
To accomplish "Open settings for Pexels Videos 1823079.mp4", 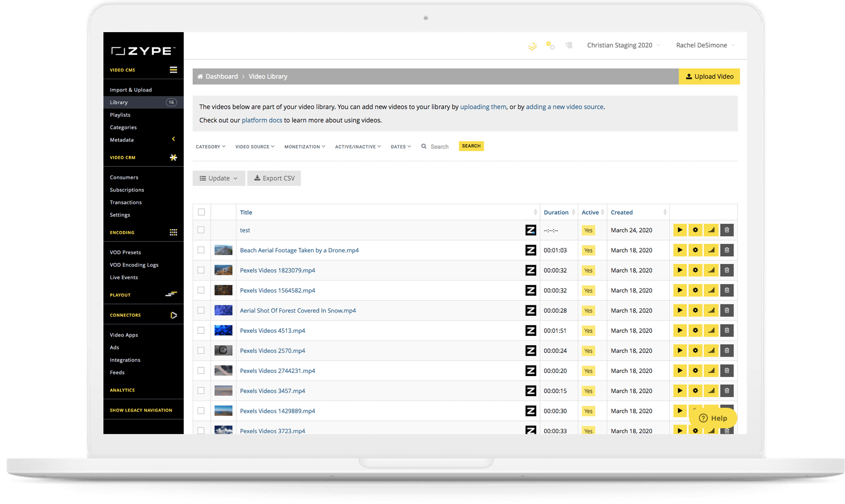I will click(x=695, y=270).
